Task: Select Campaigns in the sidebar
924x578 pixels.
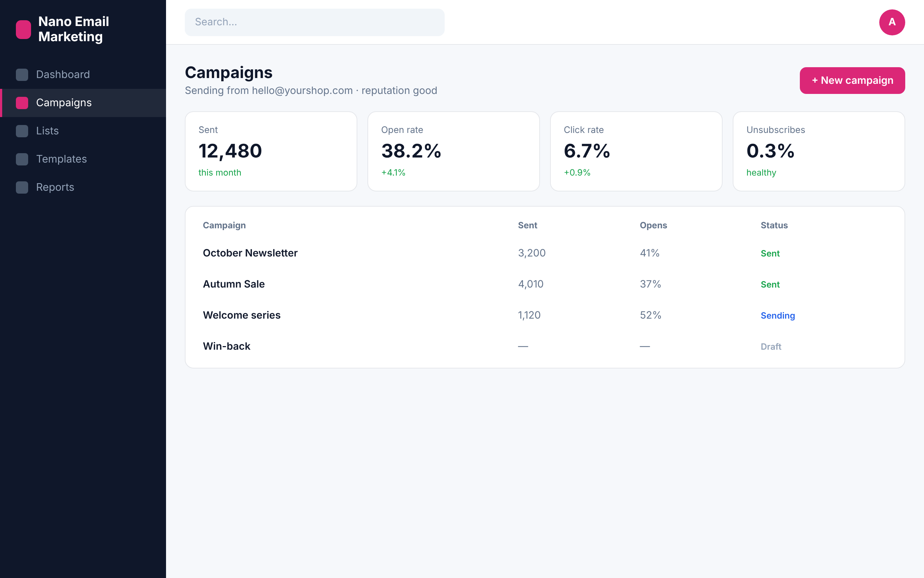Action: click(83, 103)
